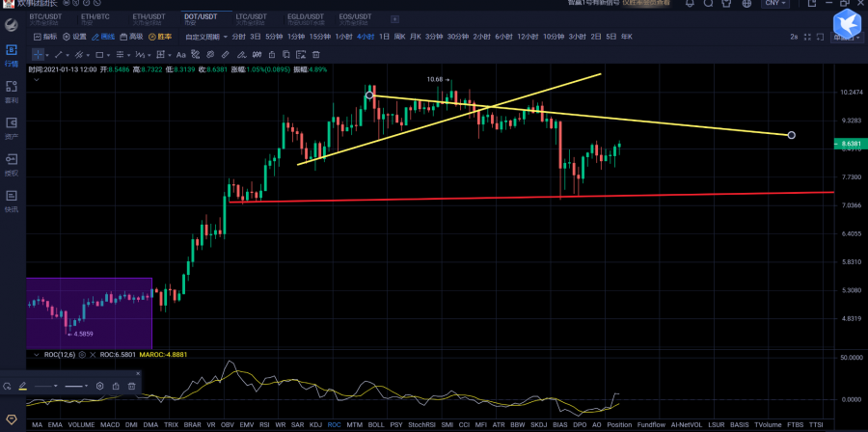Open ROC indicator settings gear

click(82, 355)
